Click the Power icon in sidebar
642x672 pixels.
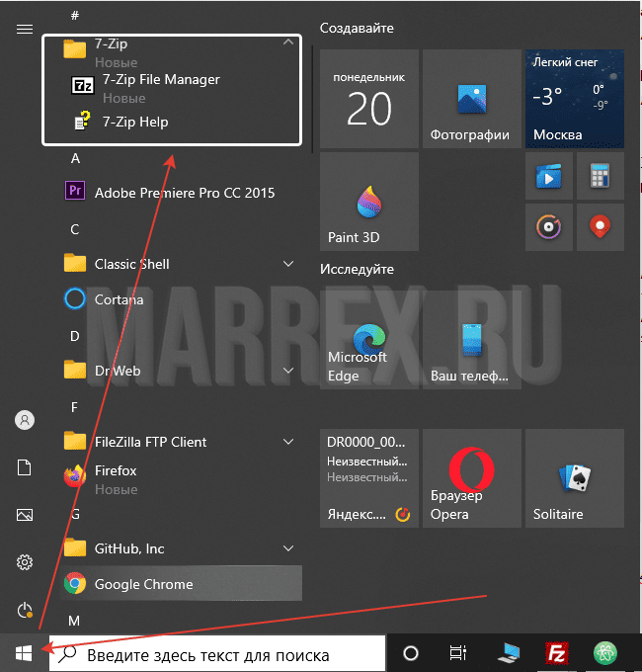click(x=25, y=611)
